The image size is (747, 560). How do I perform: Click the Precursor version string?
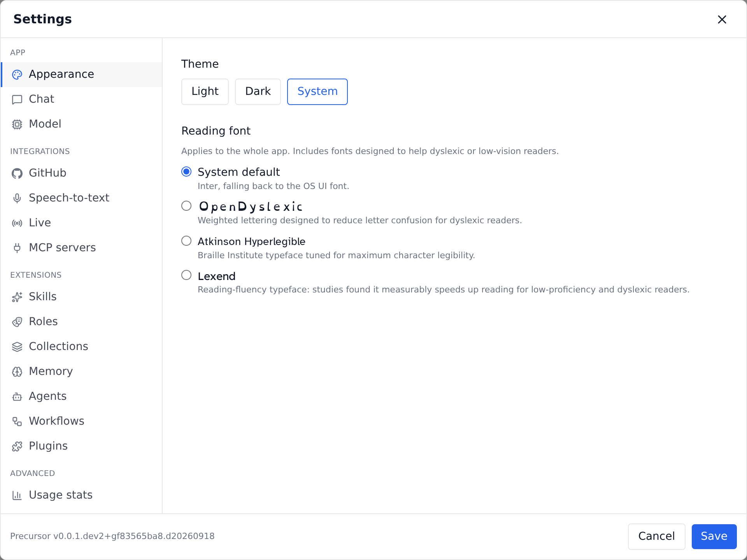(112, 536)
